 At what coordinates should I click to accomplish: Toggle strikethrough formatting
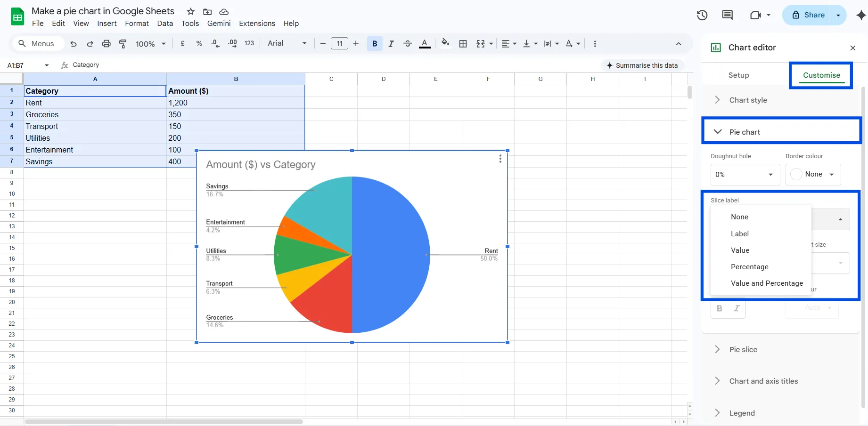pos(407,43)
